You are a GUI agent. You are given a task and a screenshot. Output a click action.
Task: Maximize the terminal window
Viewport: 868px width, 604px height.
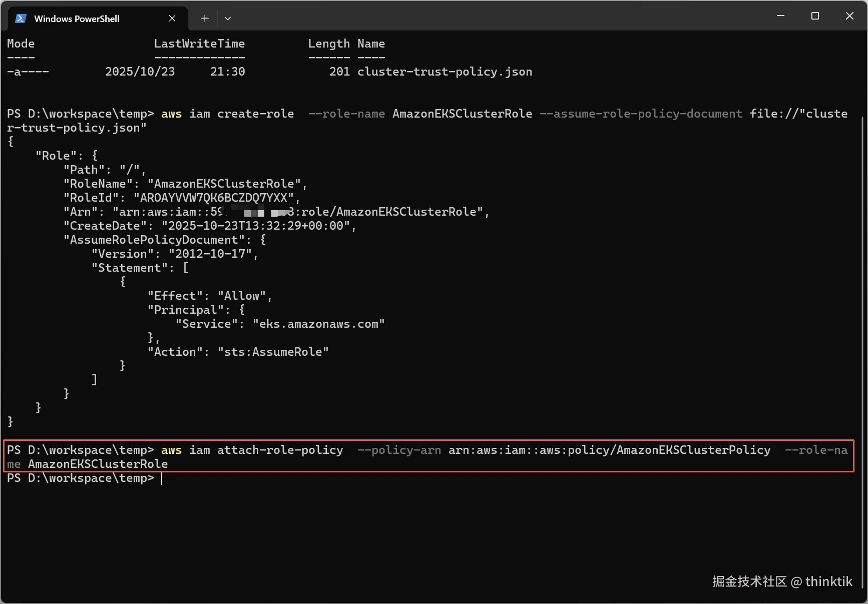(x=815, y=16)
